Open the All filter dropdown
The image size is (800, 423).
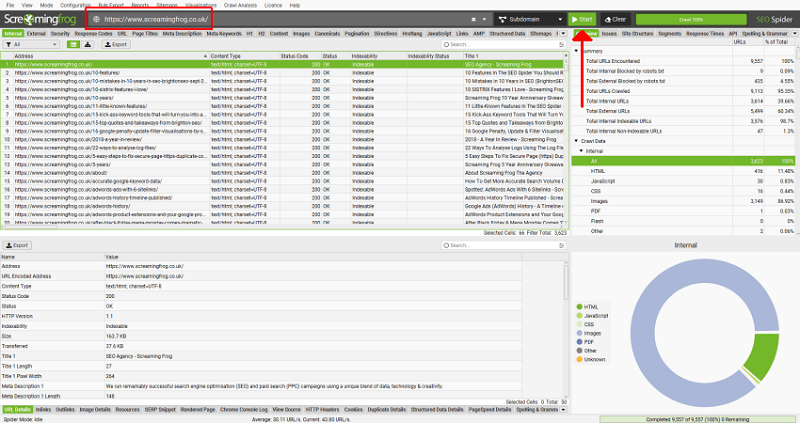(x=31, y=44)
